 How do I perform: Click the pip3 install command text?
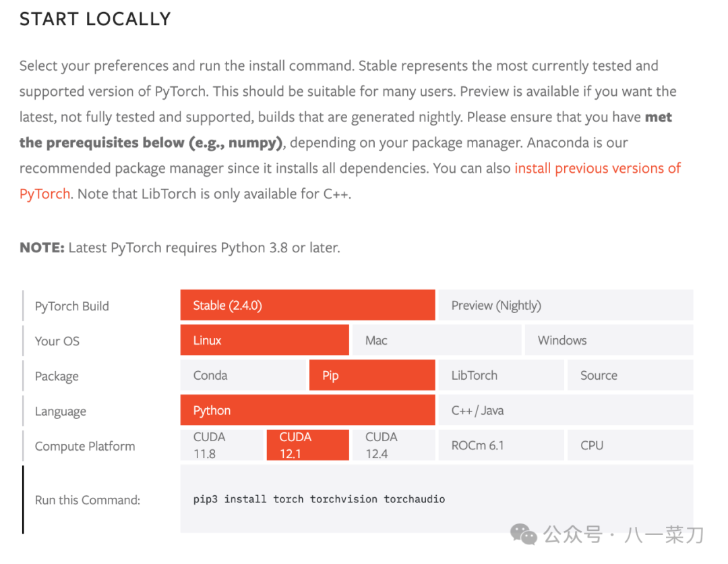coord(319,499)
